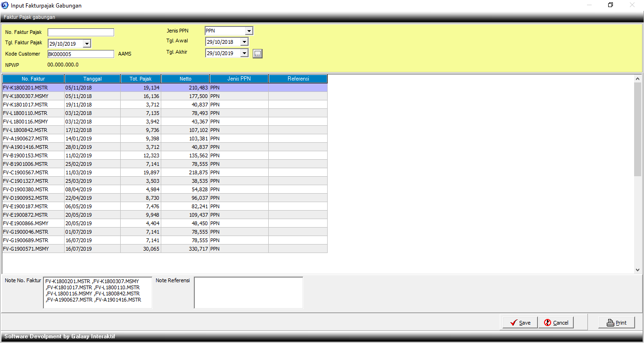Viewport: 644px width, 343px height.
Task: Expand the Tgl. Faktur Pajak date picker
Action: pyautogui.click(x=87, y=44)
